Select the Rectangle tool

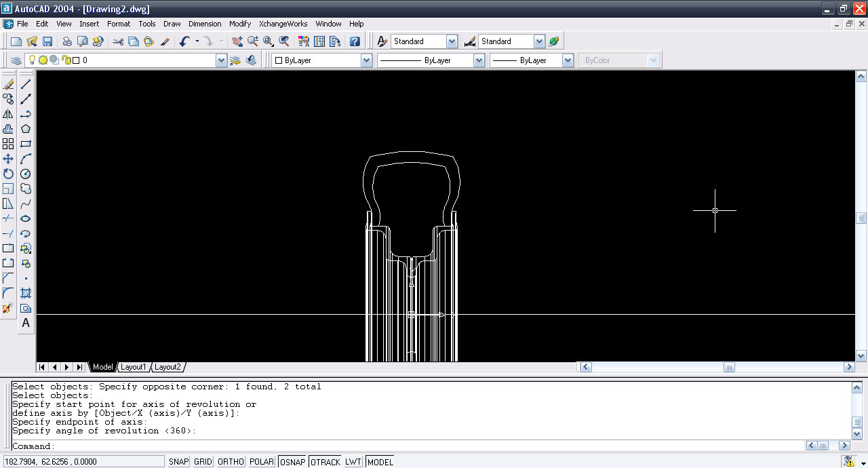26,144
